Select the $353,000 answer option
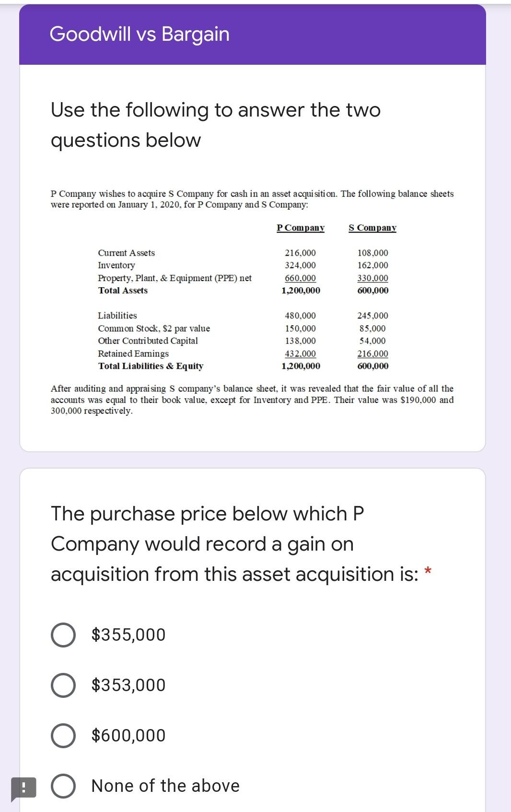Image resolution: width=511 pixels, height=812 pixels. point(64,685)
